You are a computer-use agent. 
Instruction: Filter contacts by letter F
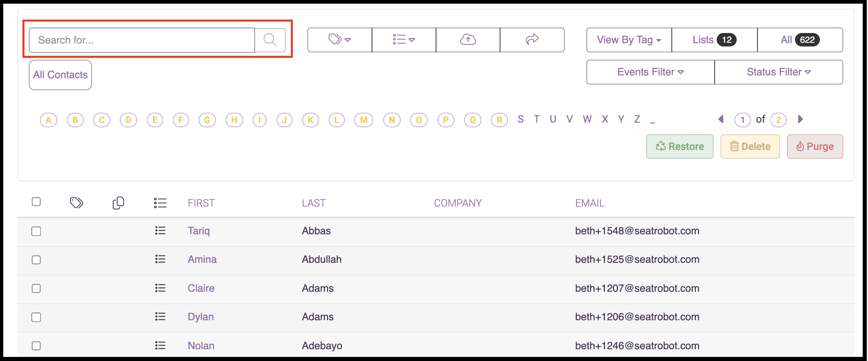pyautogui.click(x=181, y=120)
